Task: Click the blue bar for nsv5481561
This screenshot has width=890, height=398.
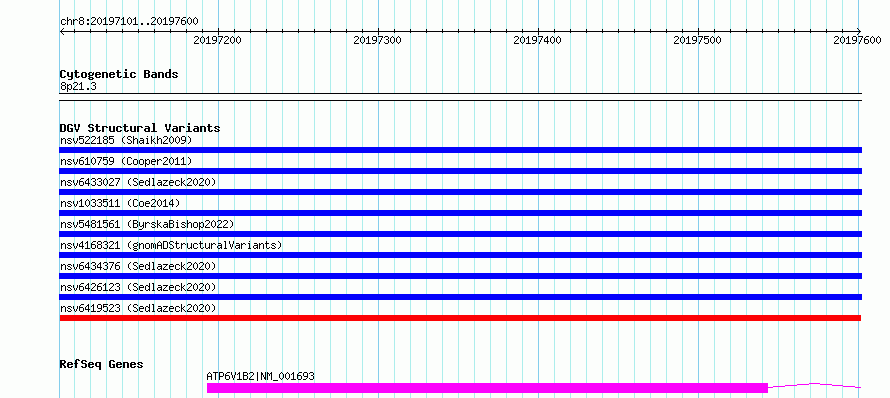Action: coord(460,234)
